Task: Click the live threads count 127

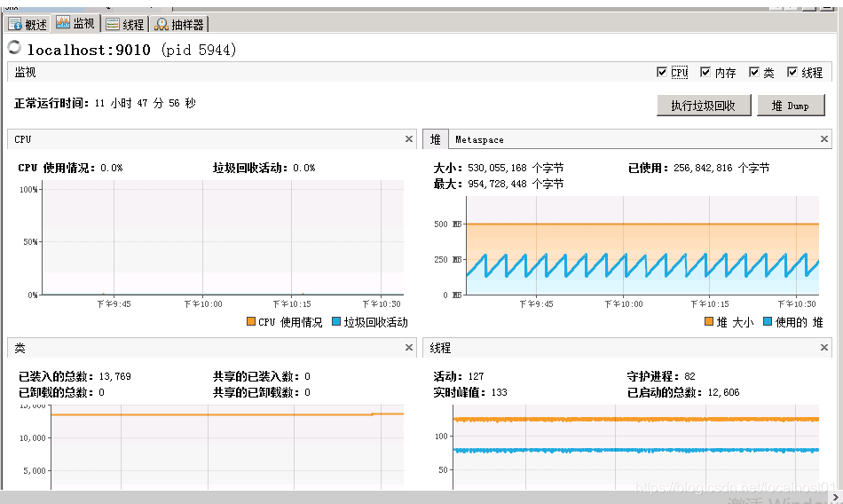Action: 476,376
